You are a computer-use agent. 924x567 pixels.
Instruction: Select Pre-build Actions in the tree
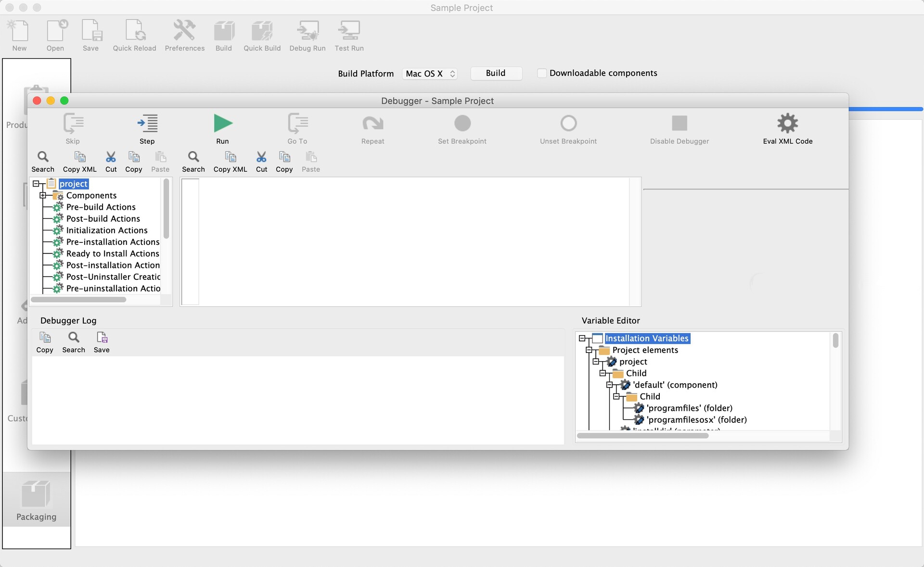[101, 207]
